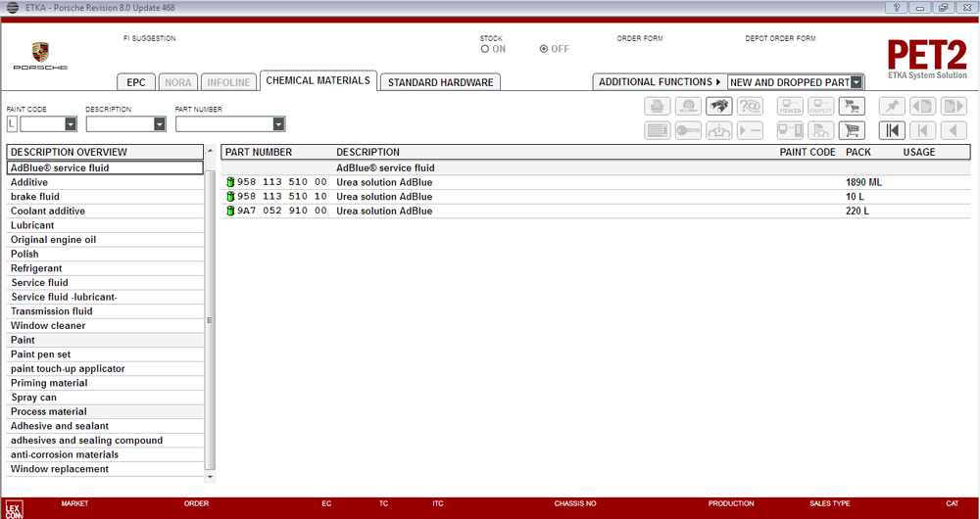Image resolution: width=980 pixels, height=519 pixels.
Task: Click the plain left triangle arrow icon
Action: tap(954, 130)
